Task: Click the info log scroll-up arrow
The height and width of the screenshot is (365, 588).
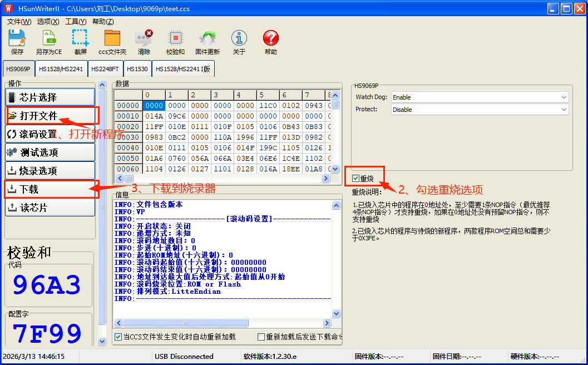Action: pos(336,205)
